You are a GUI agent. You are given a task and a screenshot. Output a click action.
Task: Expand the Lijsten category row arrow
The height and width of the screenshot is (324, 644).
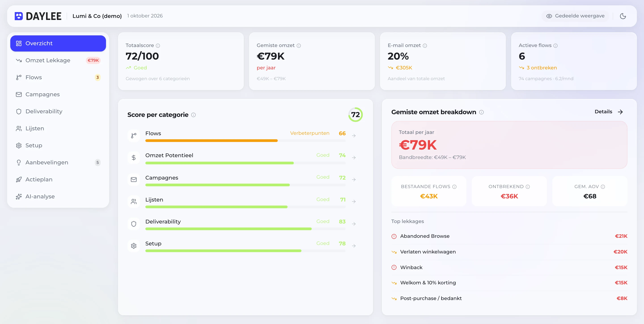click(354, 202)
